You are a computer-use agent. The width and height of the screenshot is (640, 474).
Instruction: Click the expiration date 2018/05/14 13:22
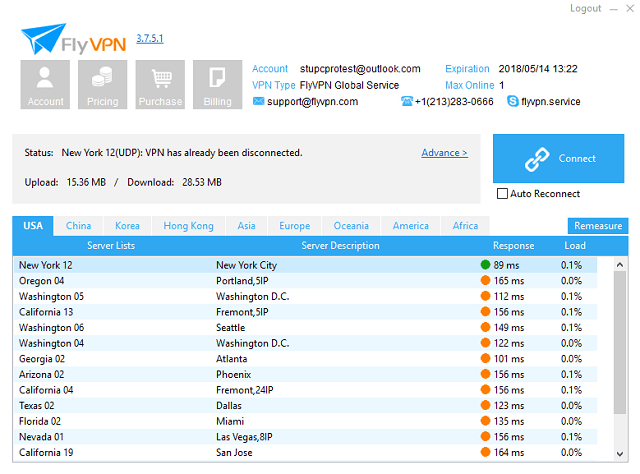click(538, 69)
